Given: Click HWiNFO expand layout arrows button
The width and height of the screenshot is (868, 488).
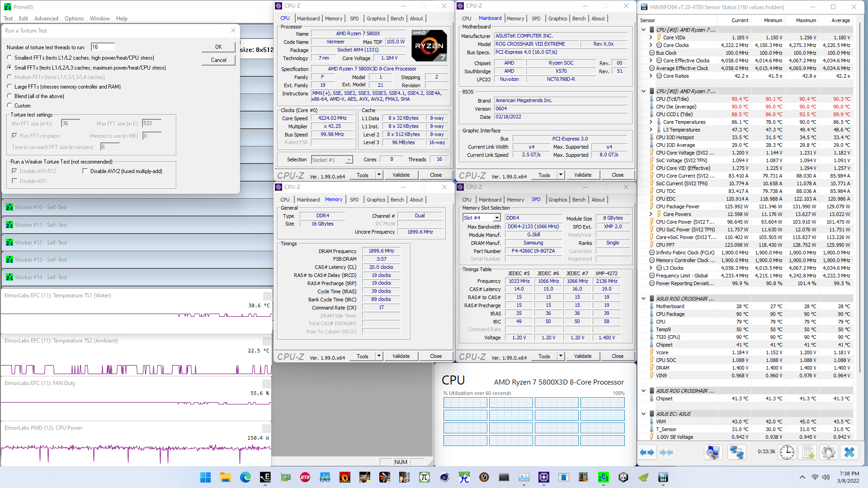Looking at the screenshot, I should click(x=647, y=452).
